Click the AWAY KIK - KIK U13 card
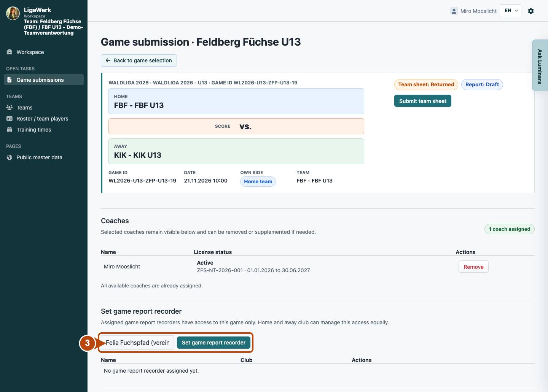The height and width of the screenshot is (392, 548). (236, 151)
